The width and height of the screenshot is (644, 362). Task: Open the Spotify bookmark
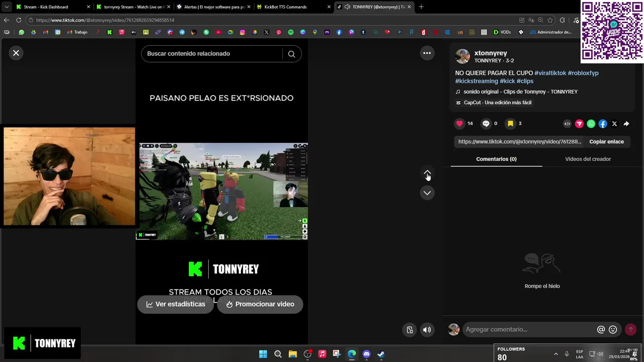(x=291, y=32)
